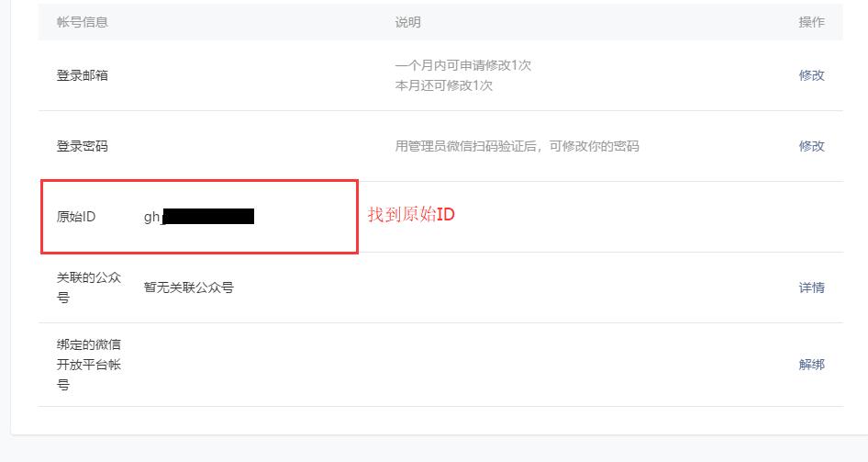Click the 本月还可修改1次 note
This screenshot has height=462, width=868.
[444, 85]
